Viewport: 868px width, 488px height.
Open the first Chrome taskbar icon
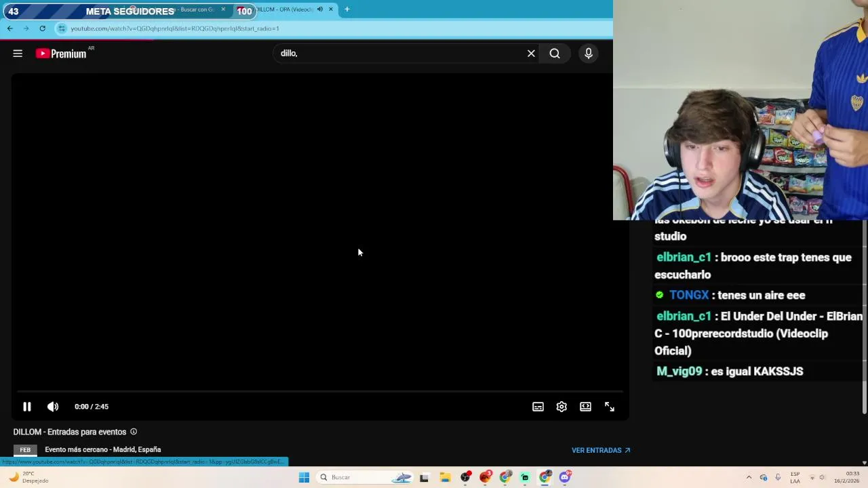[505, 477]
